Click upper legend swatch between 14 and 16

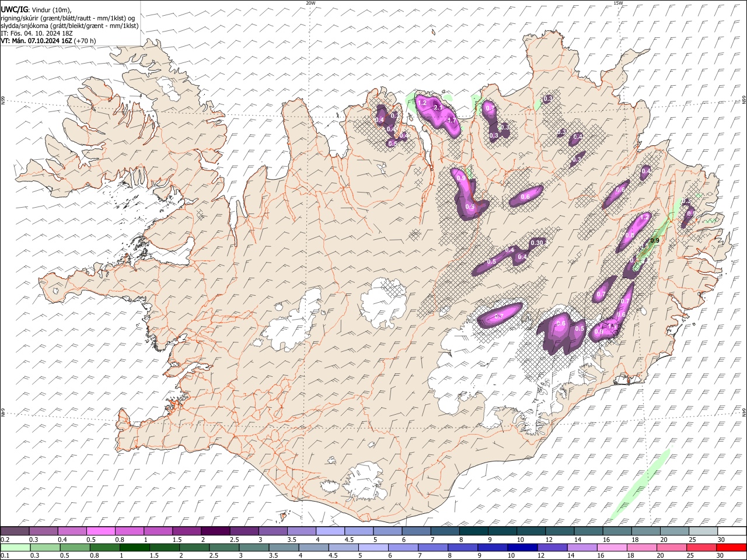[588, 531]
